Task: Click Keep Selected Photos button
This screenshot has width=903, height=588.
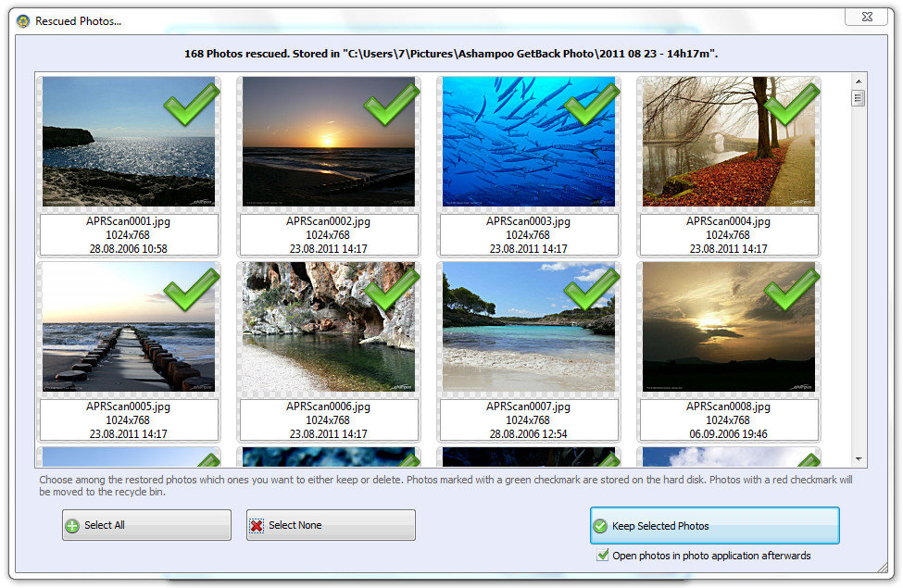Action: 715,525
